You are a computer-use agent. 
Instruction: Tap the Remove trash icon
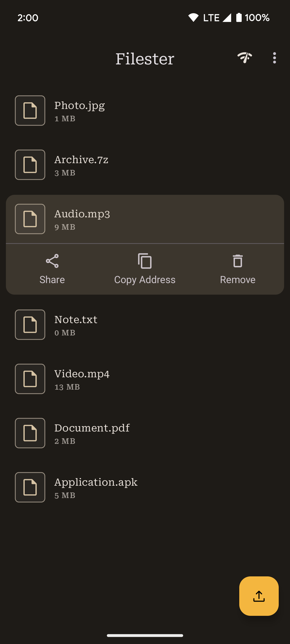tap(238, 261)
